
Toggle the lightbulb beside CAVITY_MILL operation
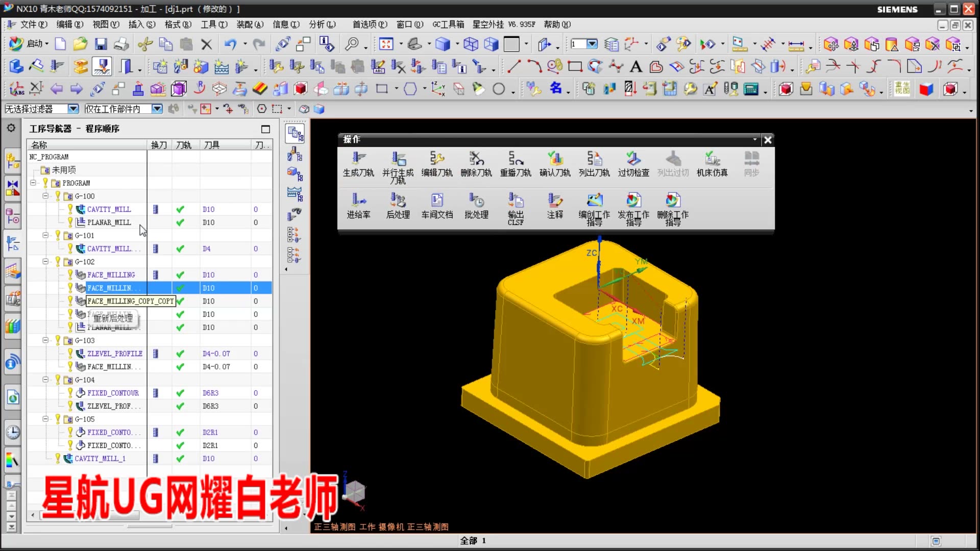pyautogui.click(x=71, y=209)
